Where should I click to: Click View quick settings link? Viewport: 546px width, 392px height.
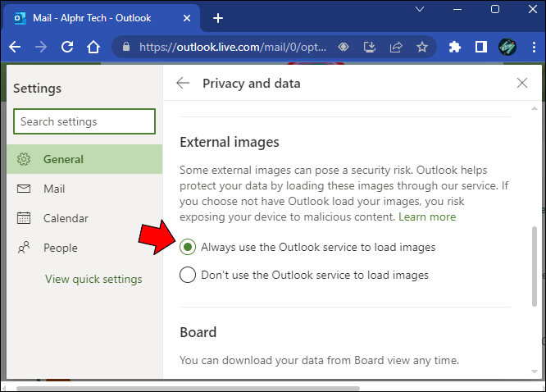pos(93,279)
